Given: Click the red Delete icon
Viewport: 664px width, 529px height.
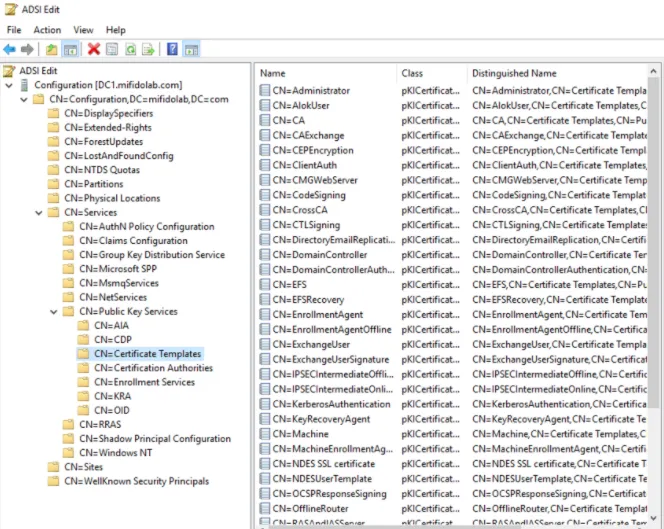Looking at the screenshot, I should (94, 49).
